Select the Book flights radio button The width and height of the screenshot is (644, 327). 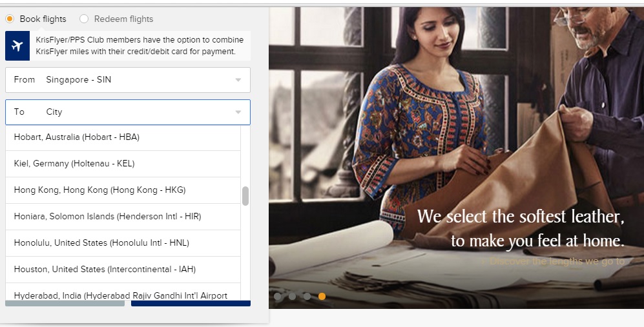pos(10,19)
